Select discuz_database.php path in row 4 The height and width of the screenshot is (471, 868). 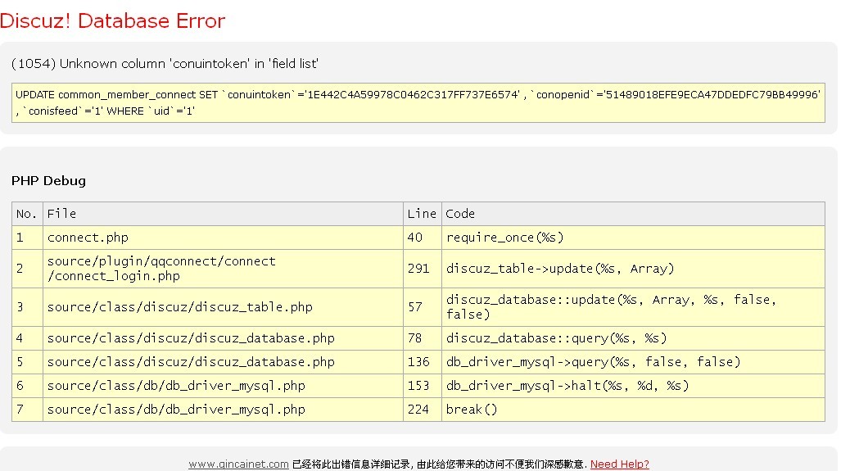tap(223, 338)
